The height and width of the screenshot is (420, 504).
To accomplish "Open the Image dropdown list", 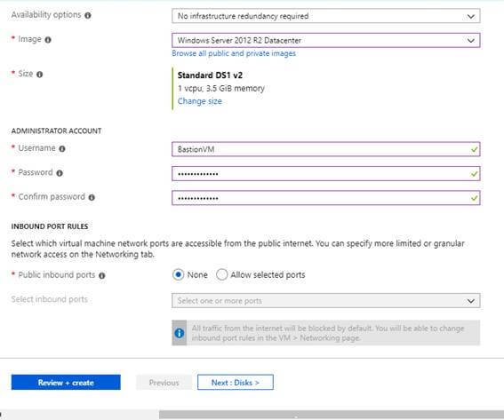I will click(326, 41).
